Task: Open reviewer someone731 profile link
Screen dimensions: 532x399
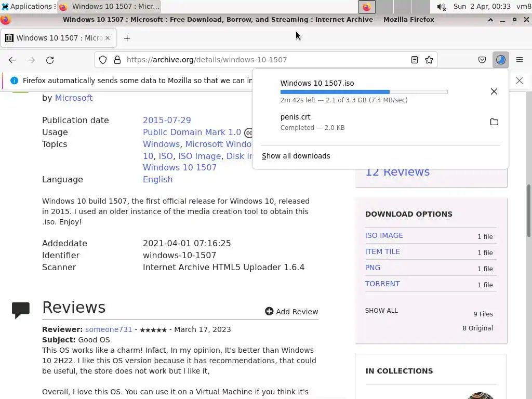Action: pos(109,329)
